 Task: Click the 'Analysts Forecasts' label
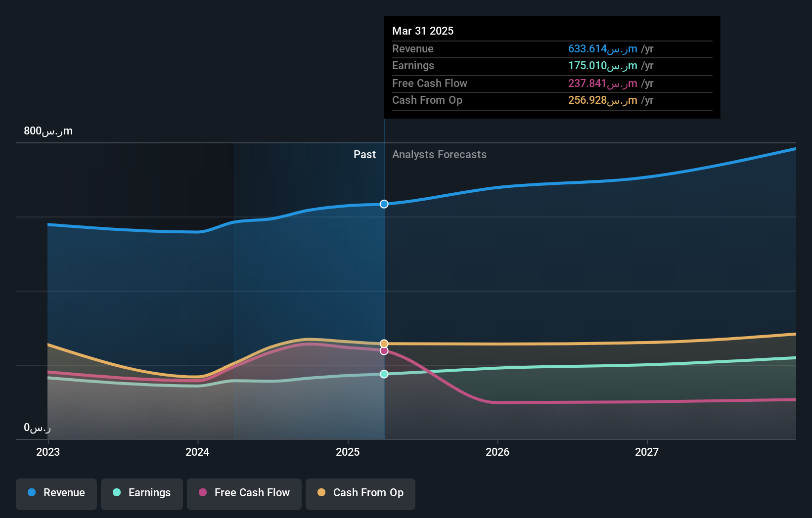coord(439,155)
